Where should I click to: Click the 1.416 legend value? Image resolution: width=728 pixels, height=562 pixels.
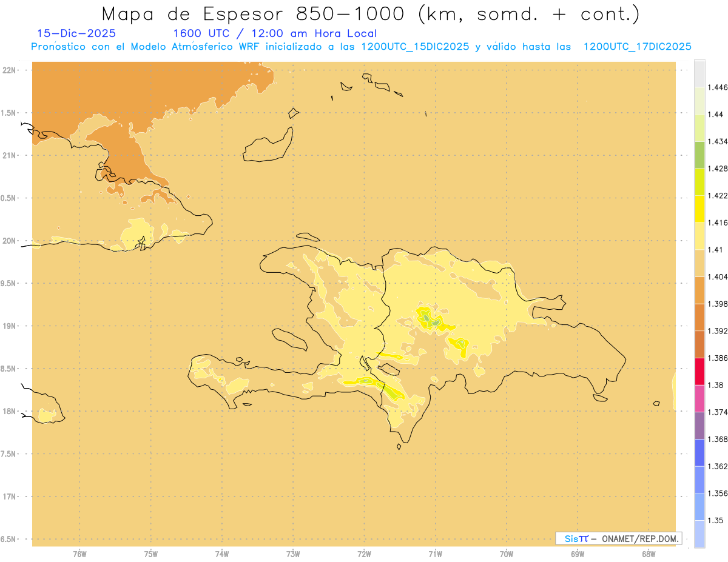(718, 222)
